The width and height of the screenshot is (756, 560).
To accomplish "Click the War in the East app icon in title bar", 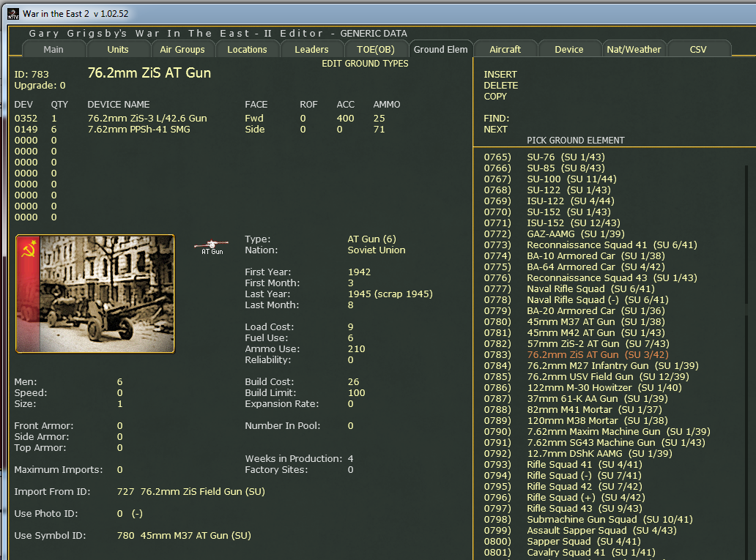I will pos(13,14).
